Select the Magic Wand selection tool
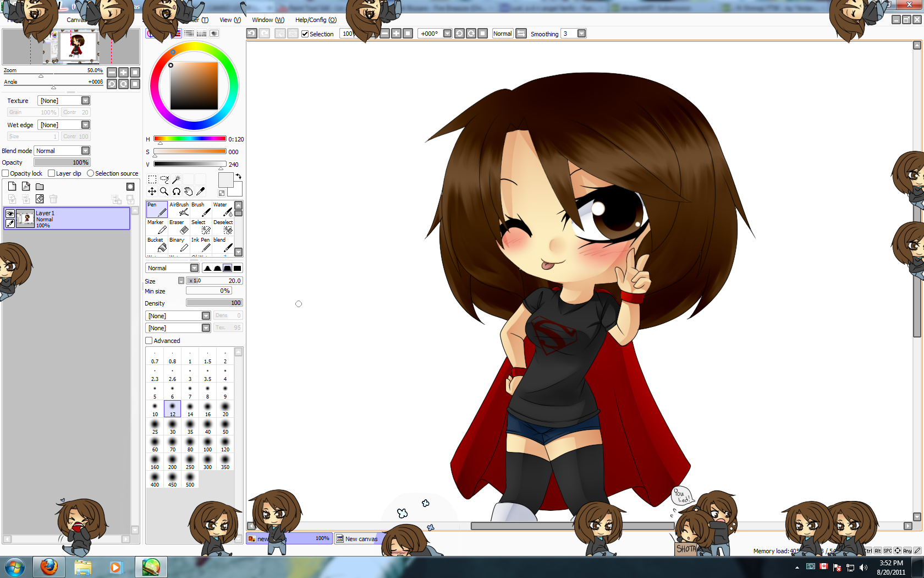The width and height of the screenshot is (924, 578). [x=176, y=179]
